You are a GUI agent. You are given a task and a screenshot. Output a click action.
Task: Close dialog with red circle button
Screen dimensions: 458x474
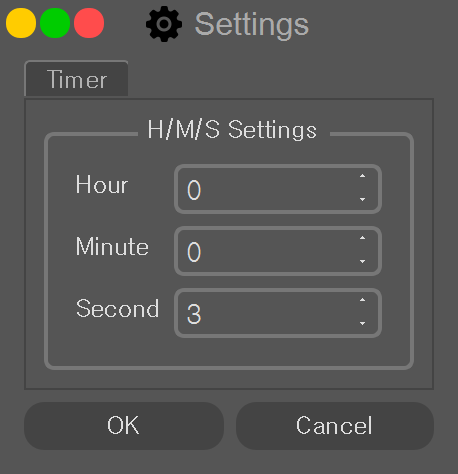pos(89,23)
